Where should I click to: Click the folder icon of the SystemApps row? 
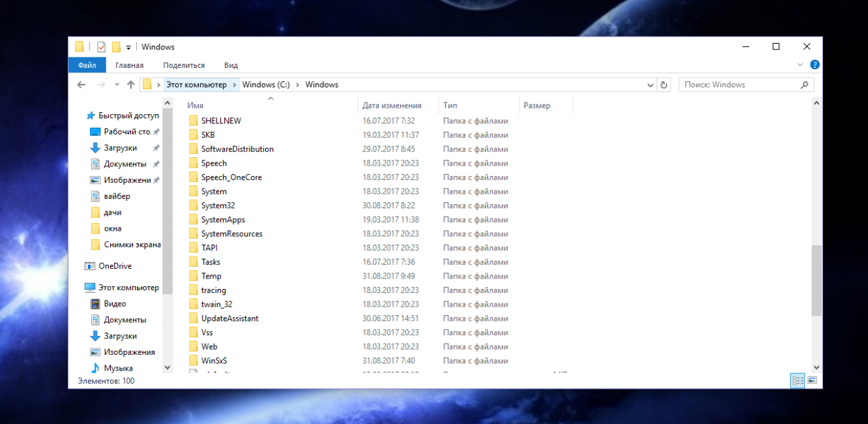click(x=193, y=220)
